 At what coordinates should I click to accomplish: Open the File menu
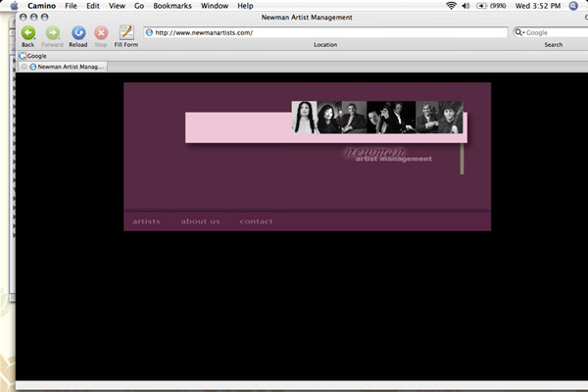click(71, 6)
